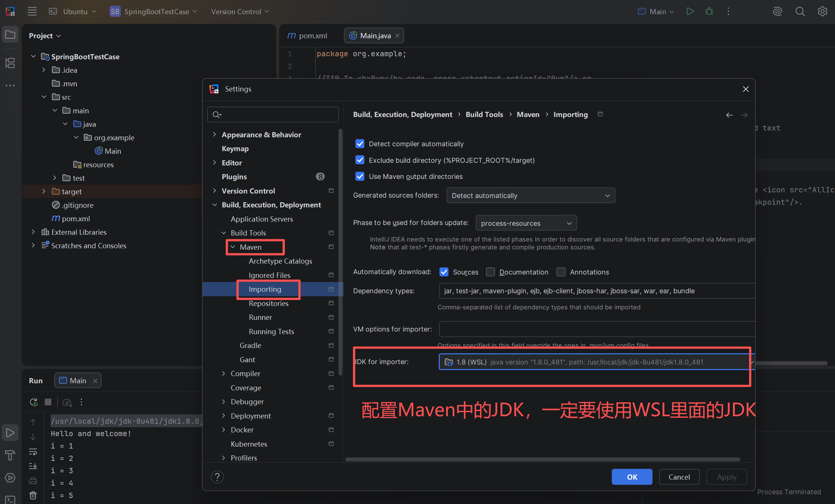835x504 pixels.
Task: Click the Rerun icon in Run panel
Action: click(x=34, y=402)
